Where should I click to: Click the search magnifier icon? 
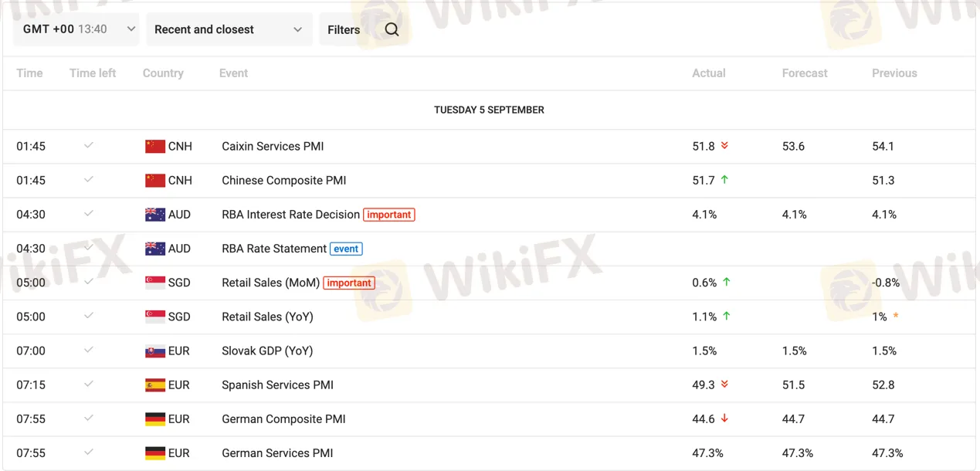pos(392,29)
